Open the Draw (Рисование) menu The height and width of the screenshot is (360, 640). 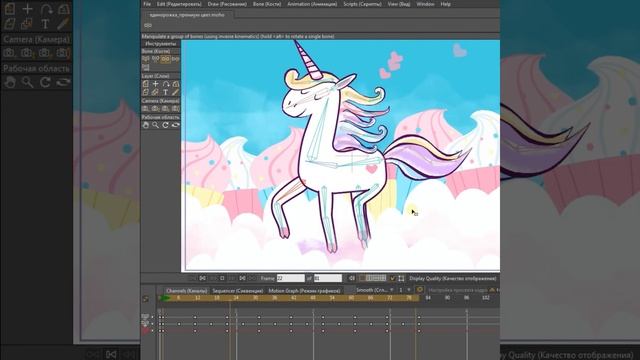227,4
